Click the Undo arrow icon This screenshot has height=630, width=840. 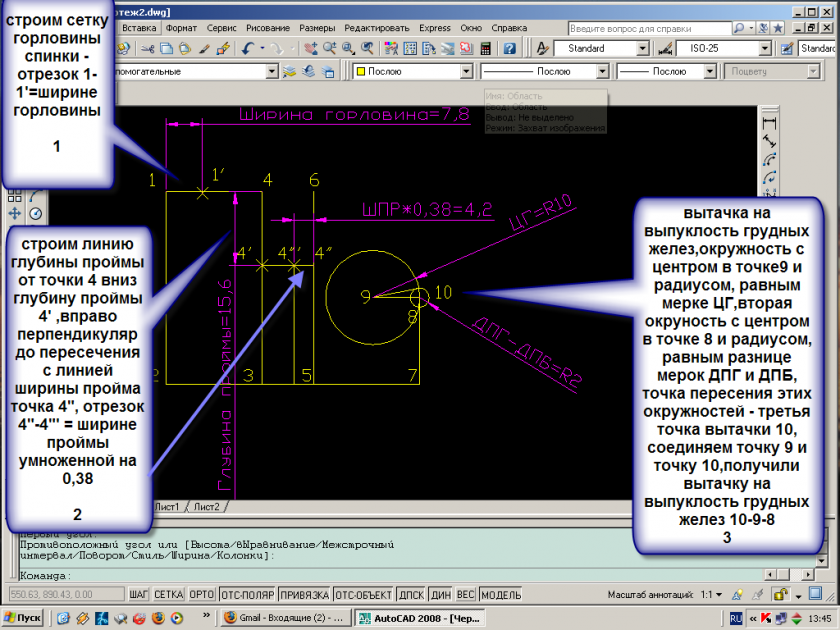click(248, 48)
